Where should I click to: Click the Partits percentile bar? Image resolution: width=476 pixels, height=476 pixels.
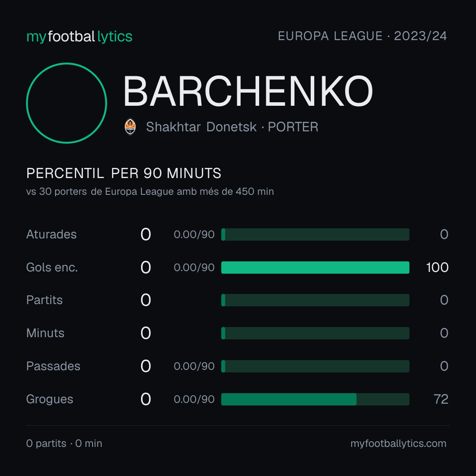pyautogui.click(x=315, y=300)
